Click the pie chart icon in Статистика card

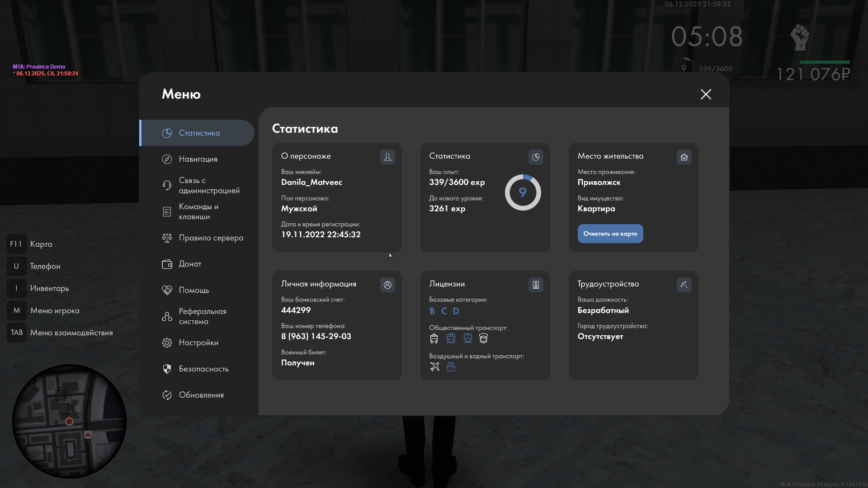click(536, 157)
